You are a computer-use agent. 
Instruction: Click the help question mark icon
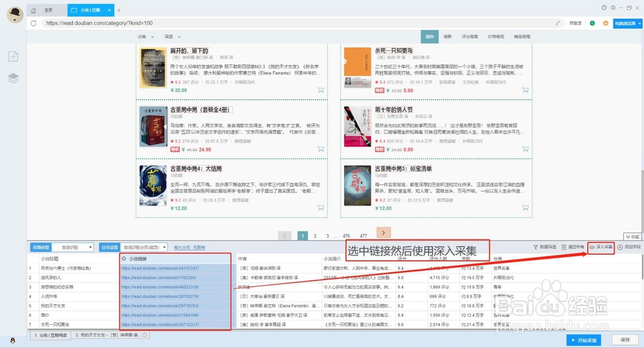pyautogui.click(x=604, y=7)
